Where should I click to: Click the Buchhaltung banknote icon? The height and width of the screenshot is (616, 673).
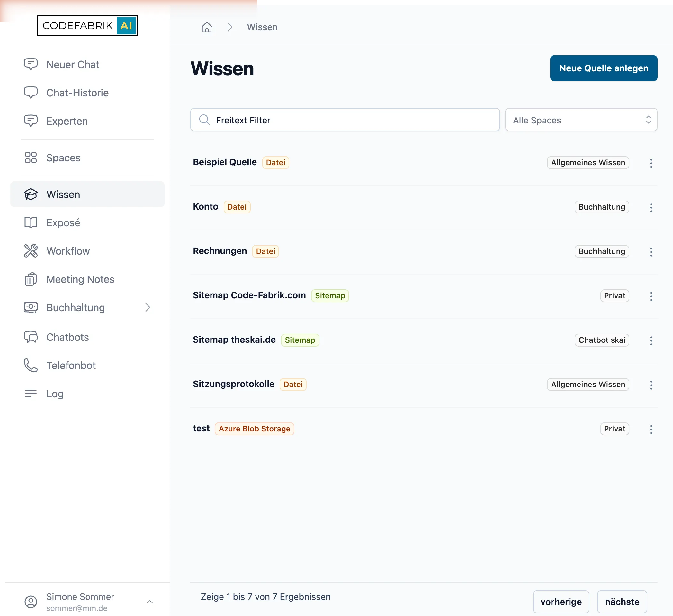(x=31, y=307)
